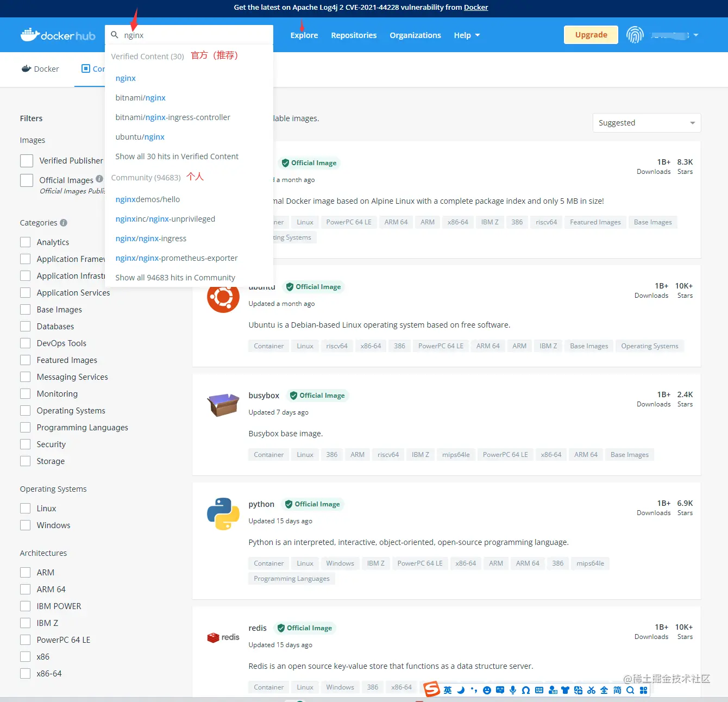The height and width of the screenshot is (702, 728).
Task: Check the DevOps Tools category checkbox
Action: pos(25,343)
